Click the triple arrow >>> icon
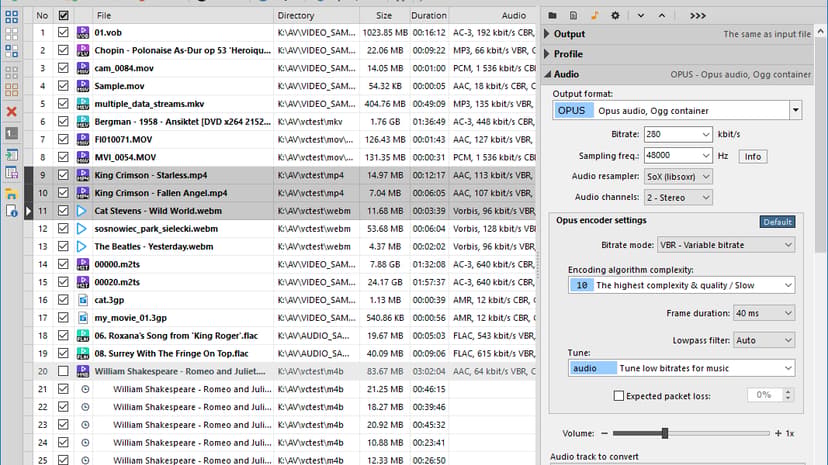Image resolution: width=828 pixels, height=465 pixels. click(698, 15)
